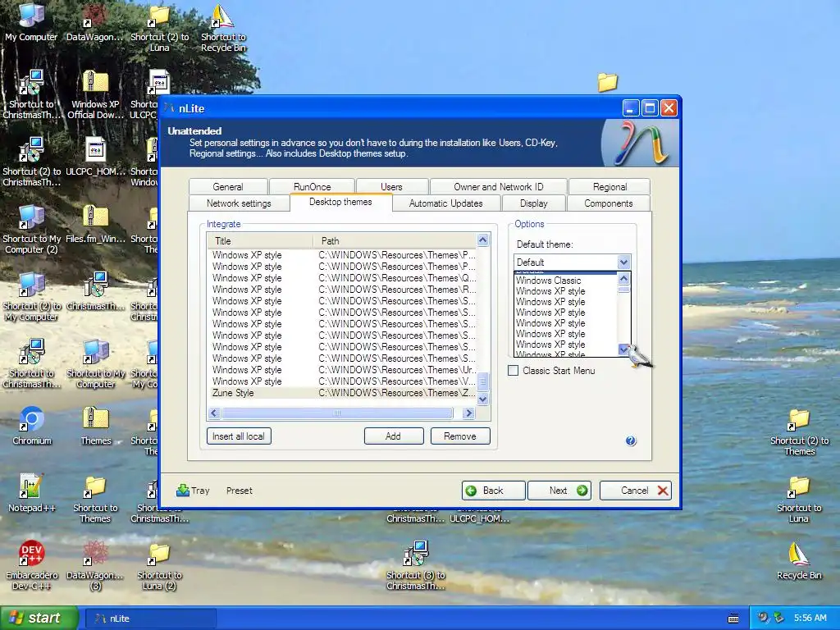Sort by the Title column header
Image resolution: width=840 pixels, height=630 pixels.
click(260, 240)
